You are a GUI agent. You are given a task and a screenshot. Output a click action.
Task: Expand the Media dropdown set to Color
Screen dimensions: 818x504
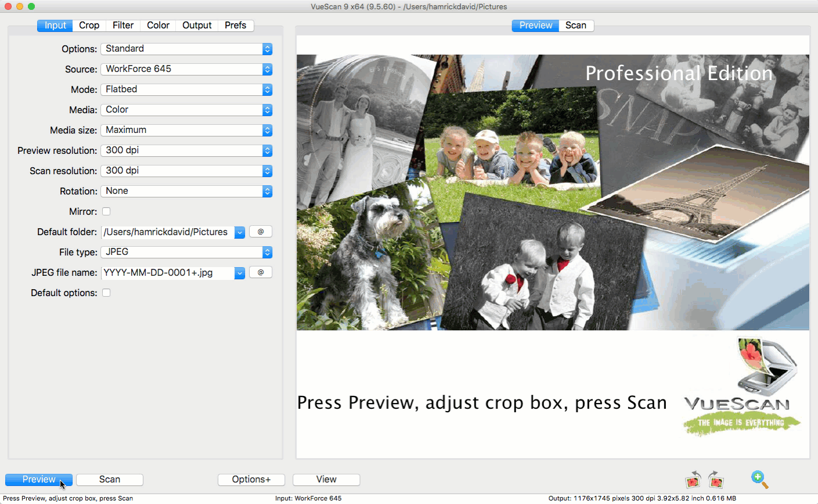pyautogui.click(x=186, y=110)
